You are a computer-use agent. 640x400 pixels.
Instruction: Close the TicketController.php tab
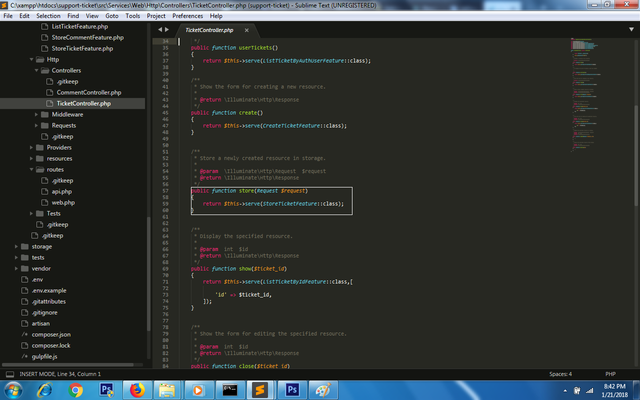(247, 30)
